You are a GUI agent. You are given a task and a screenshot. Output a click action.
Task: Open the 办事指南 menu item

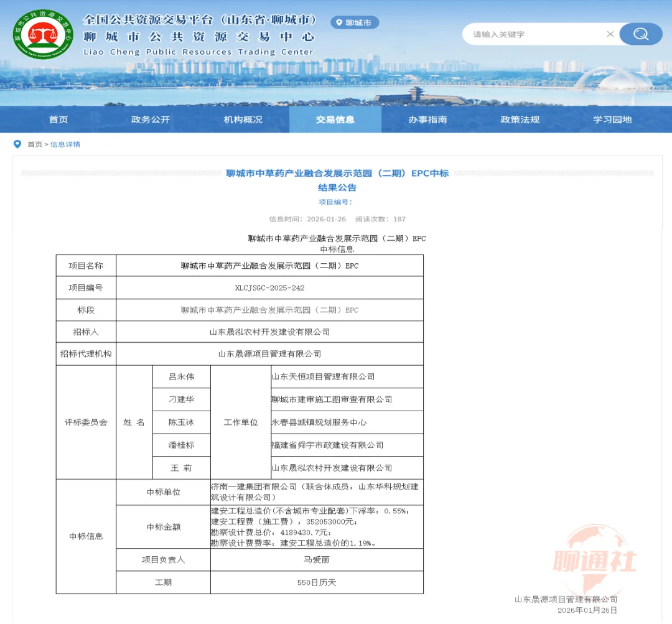click(427, 119)
